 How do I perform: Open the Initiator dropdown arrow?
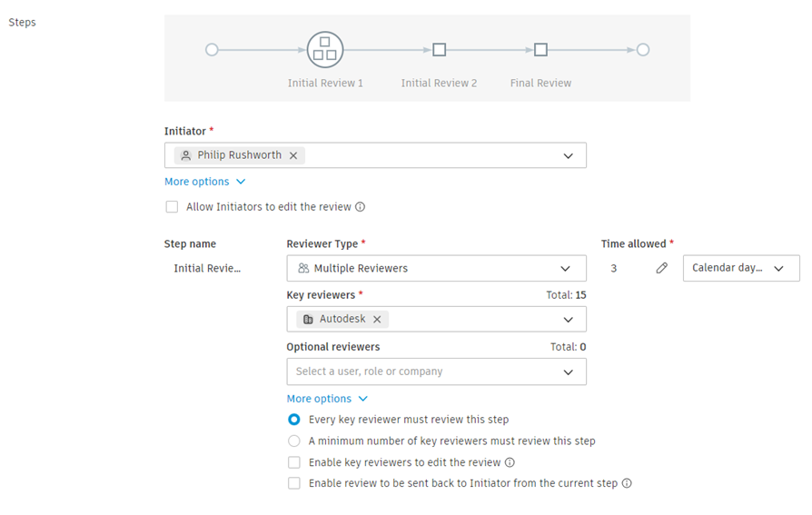pos(568,155)
